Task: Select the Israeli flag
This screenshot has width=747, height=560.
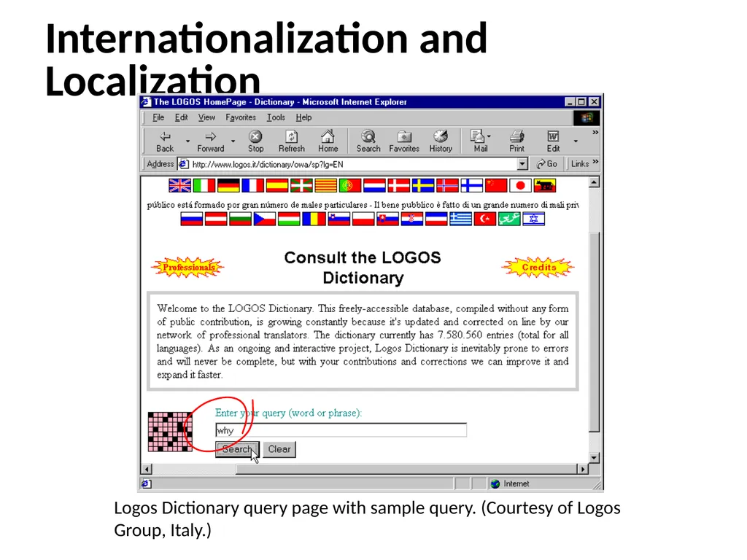Action: (x=533, y=219)
